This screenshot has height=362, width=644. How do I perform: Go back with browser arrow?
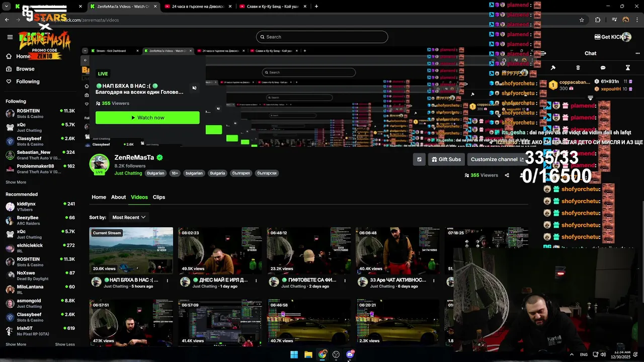(x=7, y=20)
